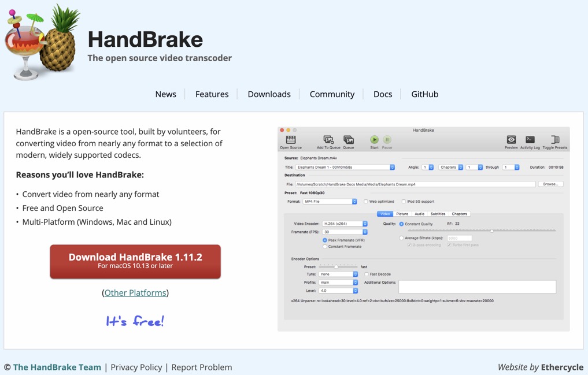Open the end chapter dropdown after through
This screenshot has height=375, width=588.
point(511,168)
